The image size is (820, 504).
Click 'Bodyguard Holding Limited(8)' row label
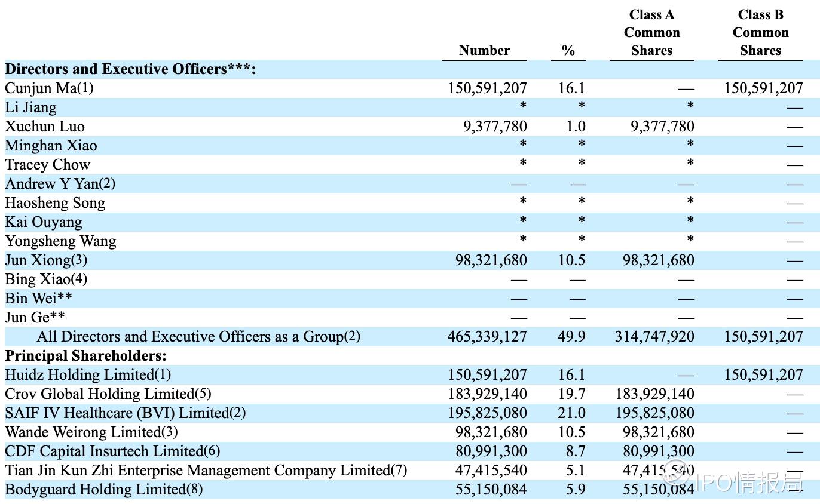104,490
